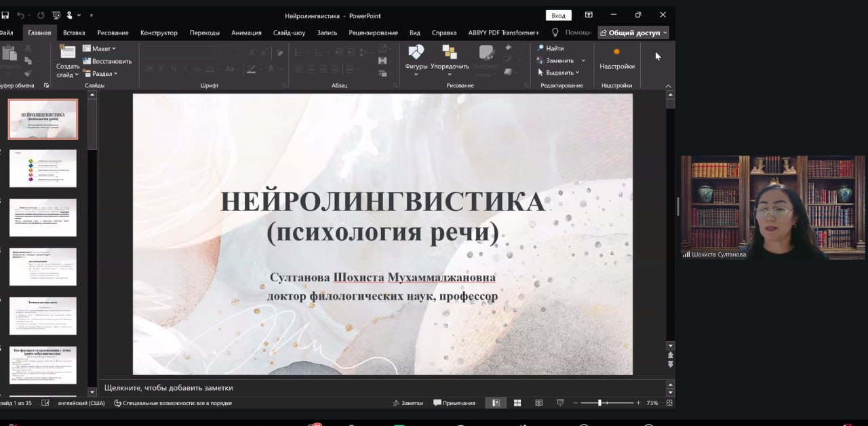Click the Упорядочить arrange icon
868x426 pixels.
pyautogui.click(x=449, y=53)
